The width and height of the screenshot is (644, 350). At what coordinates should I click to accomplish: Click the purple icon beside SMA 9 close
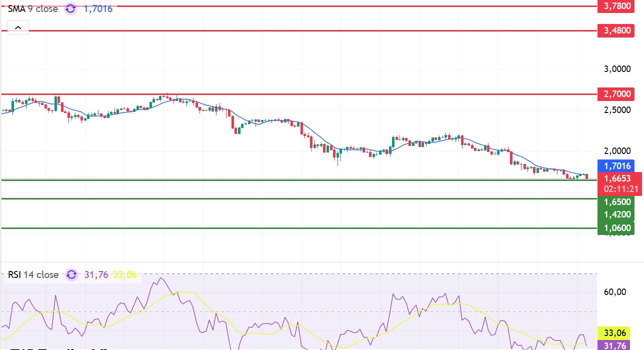(x=71, y=9)
